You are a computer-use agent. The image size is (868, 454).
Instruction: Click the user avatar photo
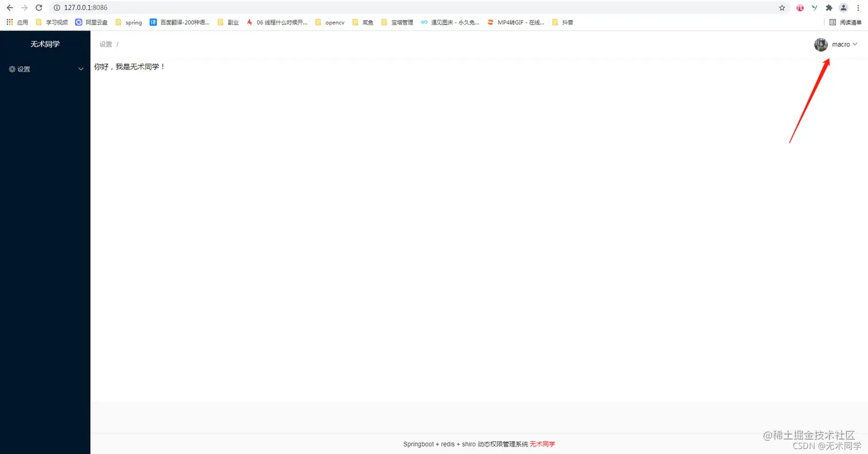point(820,44)
